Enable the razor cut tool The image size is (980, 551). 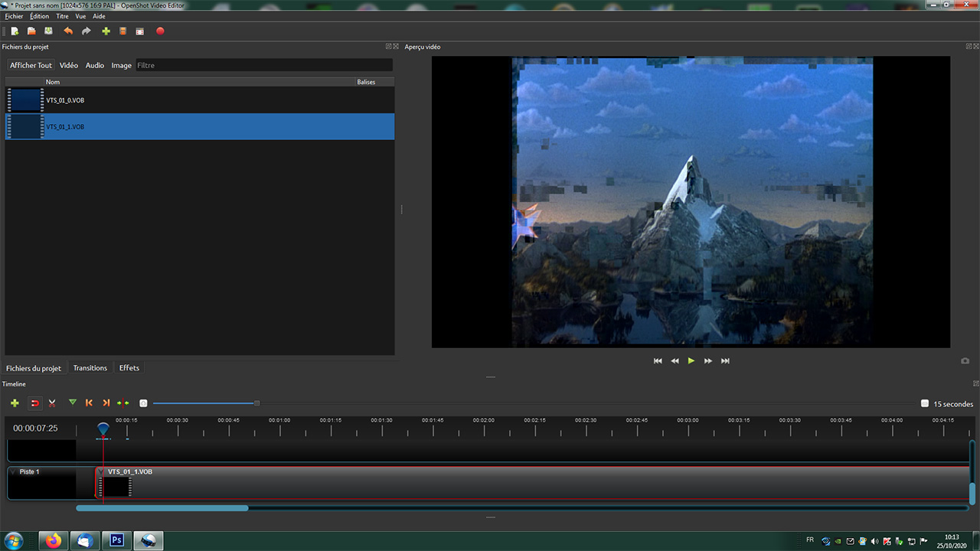pyautogui.click(x=52, y=403)
